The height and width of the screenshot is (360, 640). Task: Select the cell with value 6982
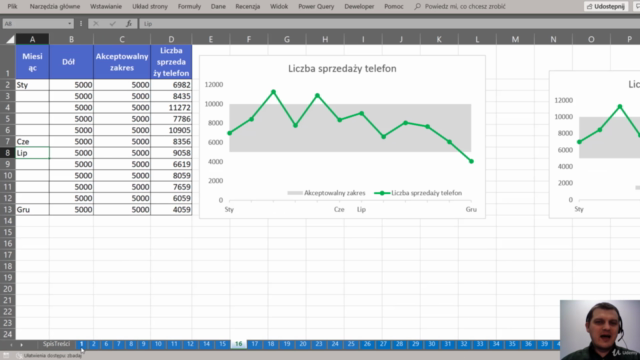click(x=171, y=85)
